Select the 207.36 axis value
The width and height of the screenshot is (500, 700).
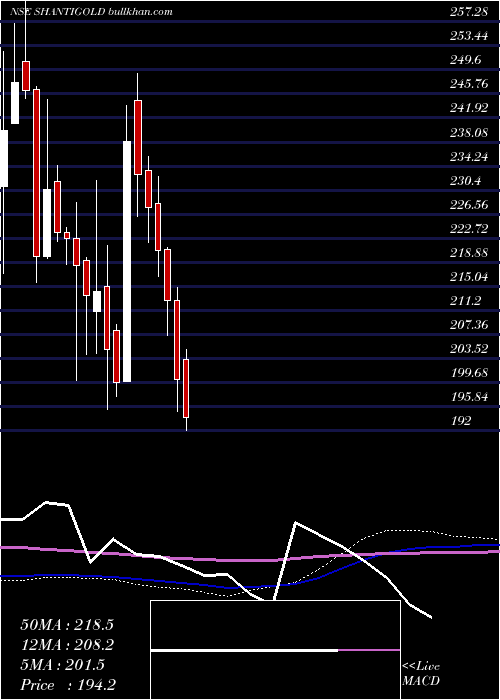[x=469, y=325]
